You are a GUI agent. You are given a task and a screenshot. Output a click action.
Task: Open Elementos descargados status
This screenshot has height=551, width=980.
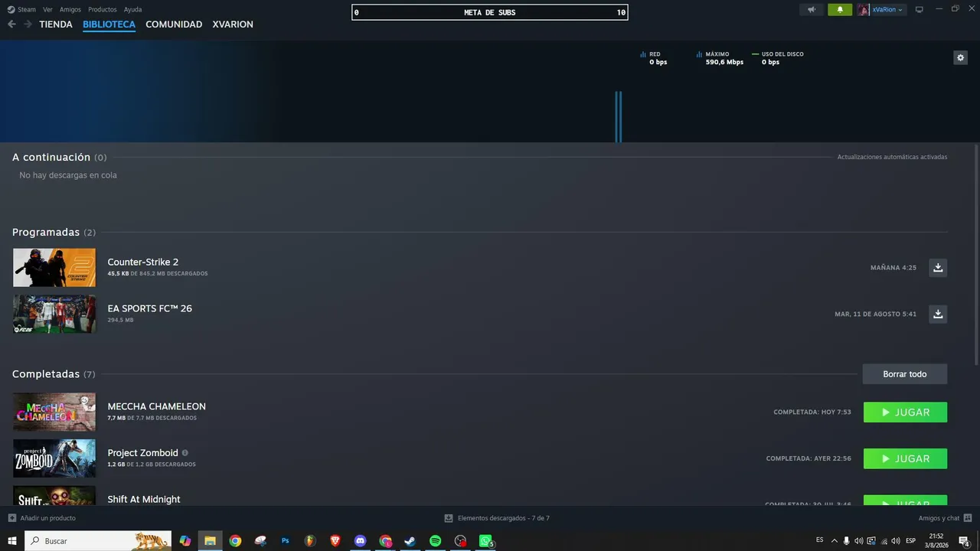tap(497, 518)
